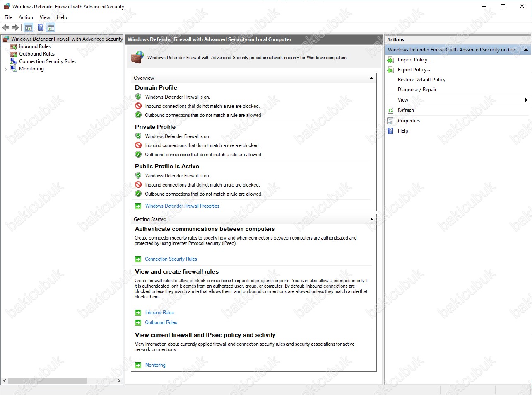Click the Outbound Rules tree icon
532x395 pixels.
(x=14, y=54)
